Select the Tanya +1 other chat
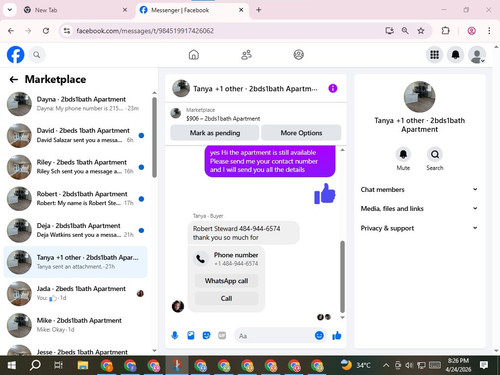Screen dimensions: 500x375 (76, 262)
